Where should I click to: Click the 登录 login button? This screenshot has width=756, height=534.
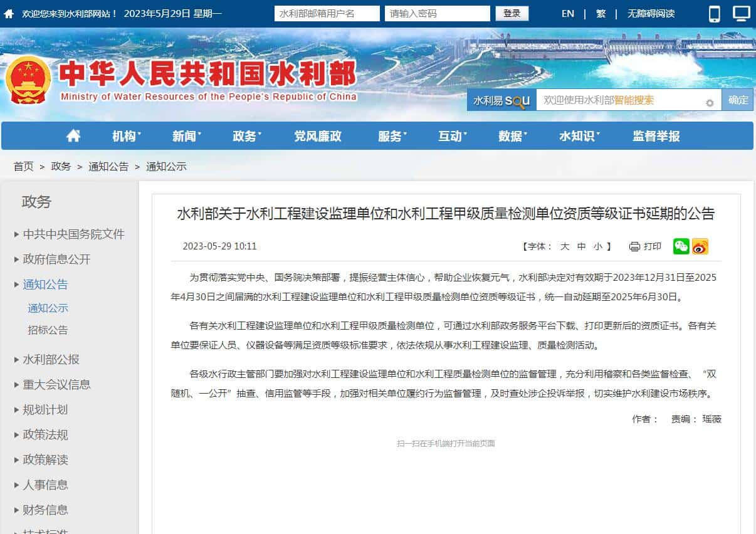point(512,14)
